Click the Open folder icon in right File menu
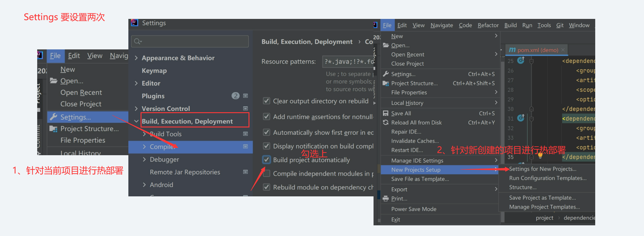Viewport: 644px width, 236px height. [386, 45]
